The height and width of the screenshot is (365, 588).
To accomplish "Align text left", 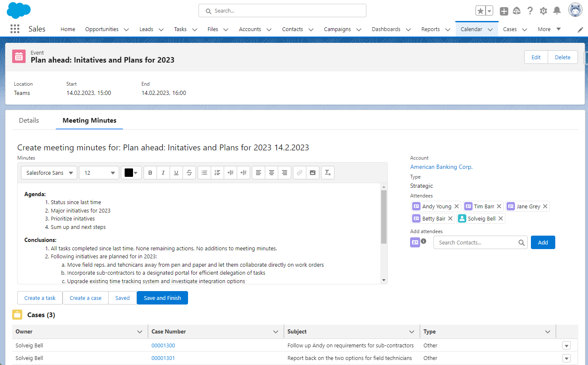I will tap(259, 173).
